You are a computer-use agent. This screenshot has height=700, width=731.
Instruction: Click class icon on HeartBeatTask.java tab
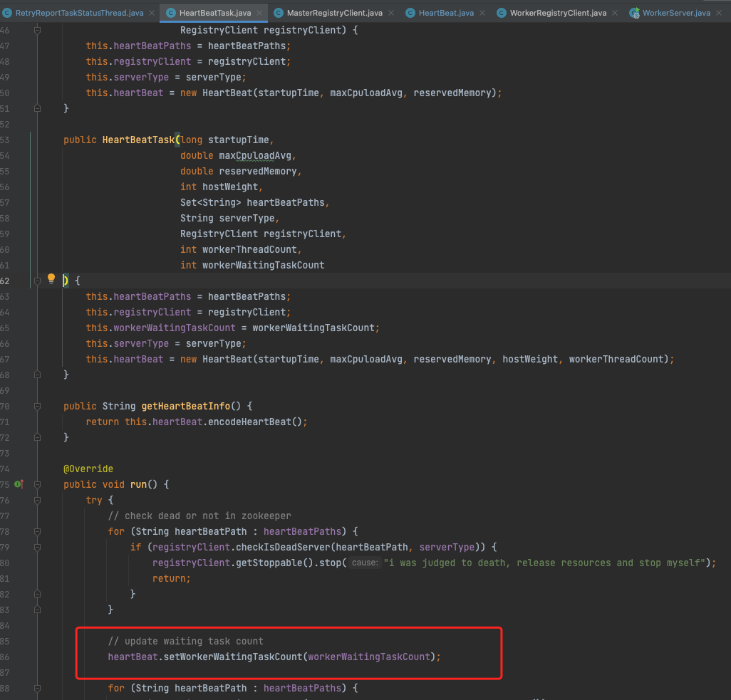click(x=170, y=13)
